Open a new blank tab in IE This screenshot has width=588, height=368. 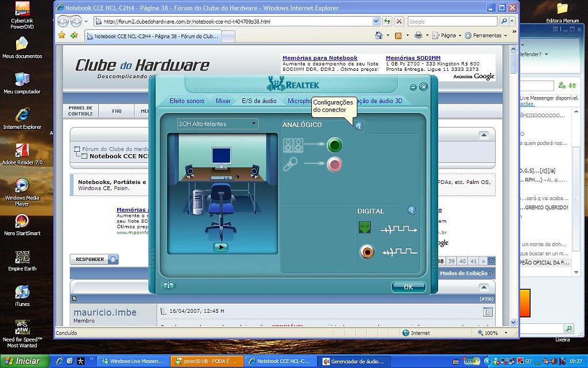point(229,36)
